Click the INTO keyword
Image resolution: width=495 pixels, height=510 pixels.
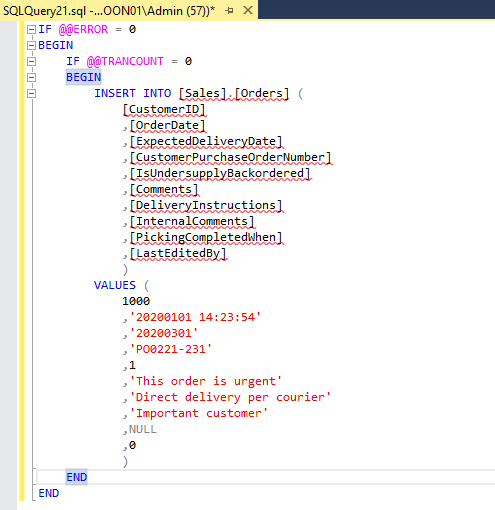coord(157,93)
